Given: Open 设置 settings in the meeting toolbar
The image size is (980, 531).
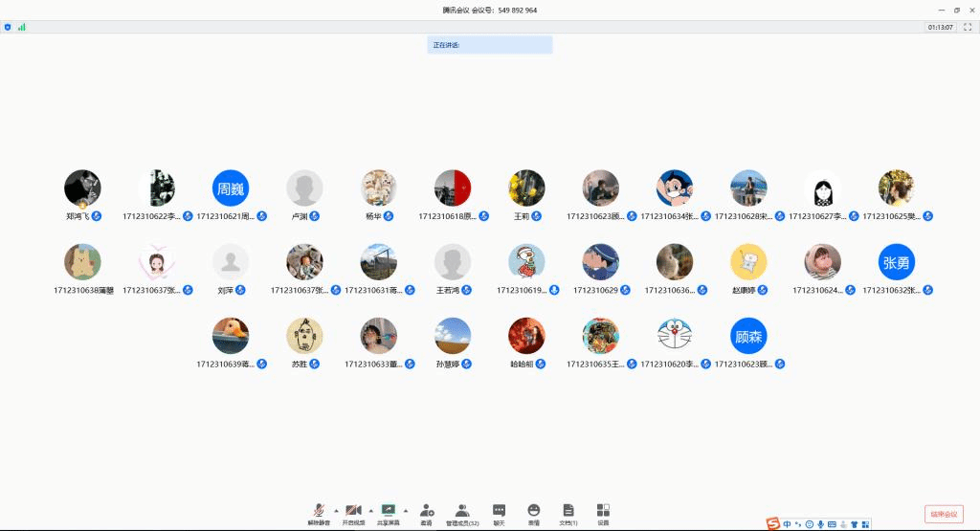Looking at the screenshot, I should tap(603, 513).
